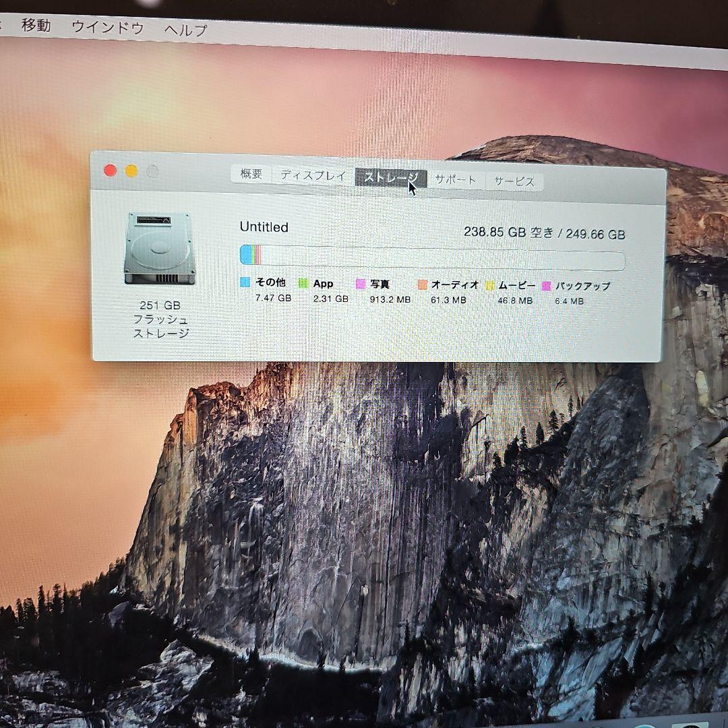Screen dimensions: 728x728
Task: Select the サポート tab
Action: click(456, 179)
